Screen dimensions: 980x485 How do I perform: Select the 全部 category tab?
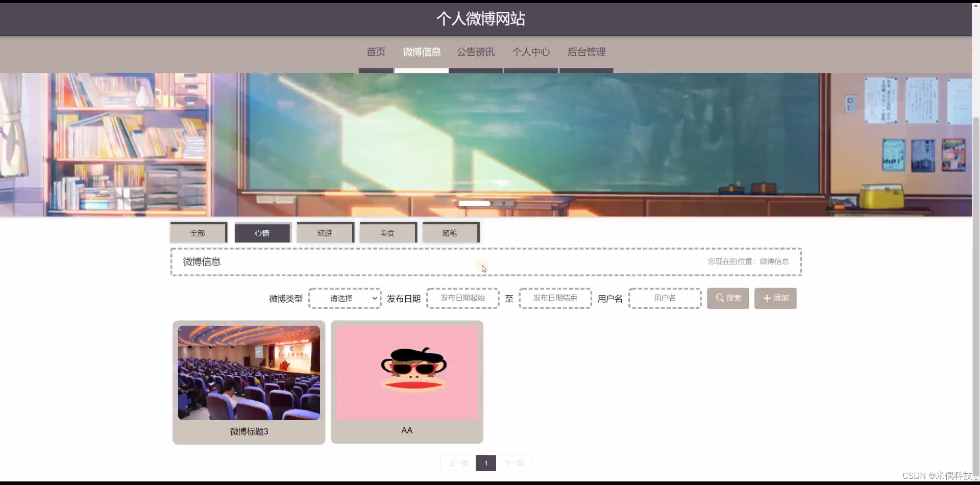coord(198,233)
